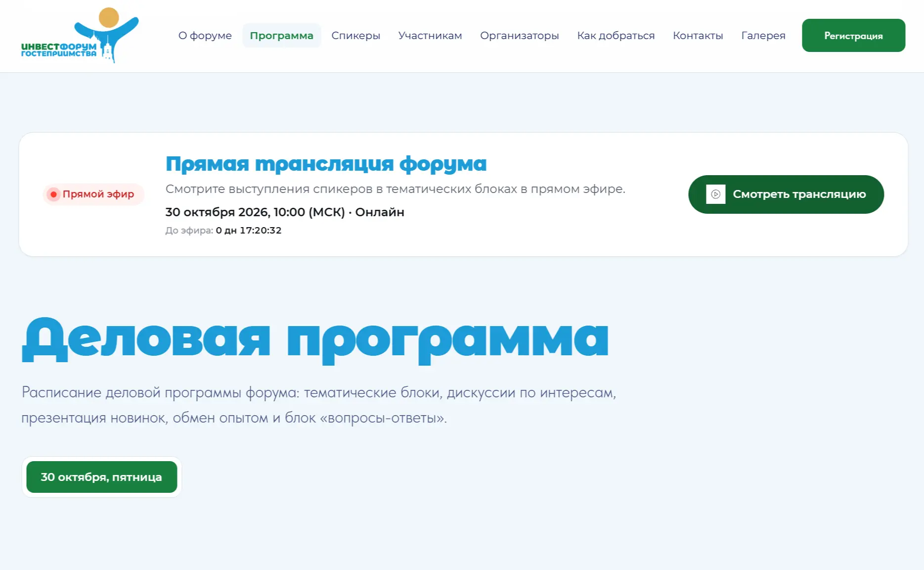This screenshot has width=924, height=570.
Task: Click the Прямой эфир badge
Action: [93, 194]
